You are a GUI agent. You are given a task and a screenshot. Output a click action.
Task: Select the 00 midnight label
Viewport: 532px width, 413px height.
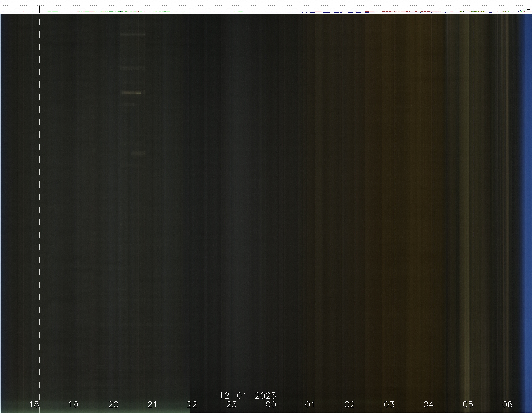click(271, 404)
